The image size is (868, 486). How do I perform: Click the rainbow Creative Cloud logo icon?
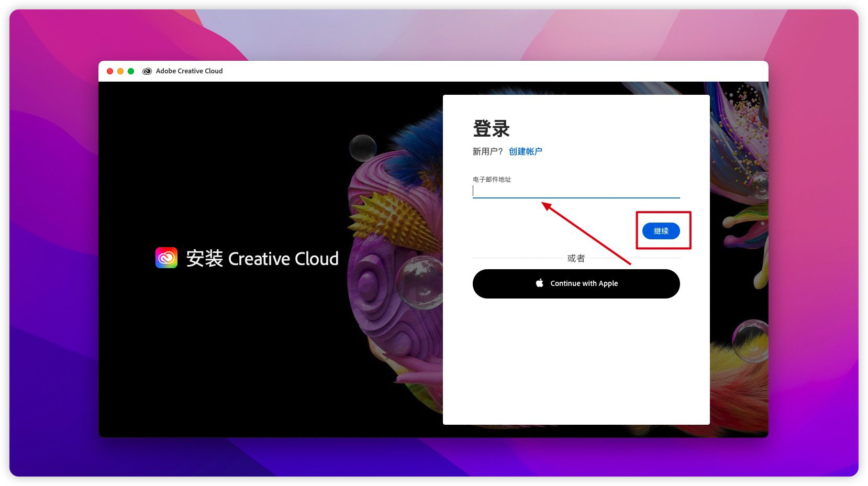[166, 258]
